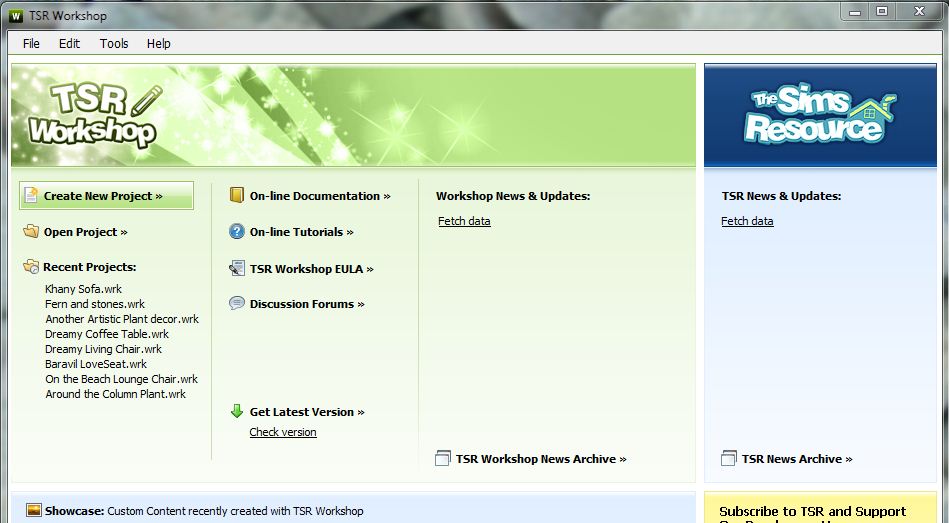Visit the Discussion Forums link
Screen dimensions: 949x523
pos(307,304)
